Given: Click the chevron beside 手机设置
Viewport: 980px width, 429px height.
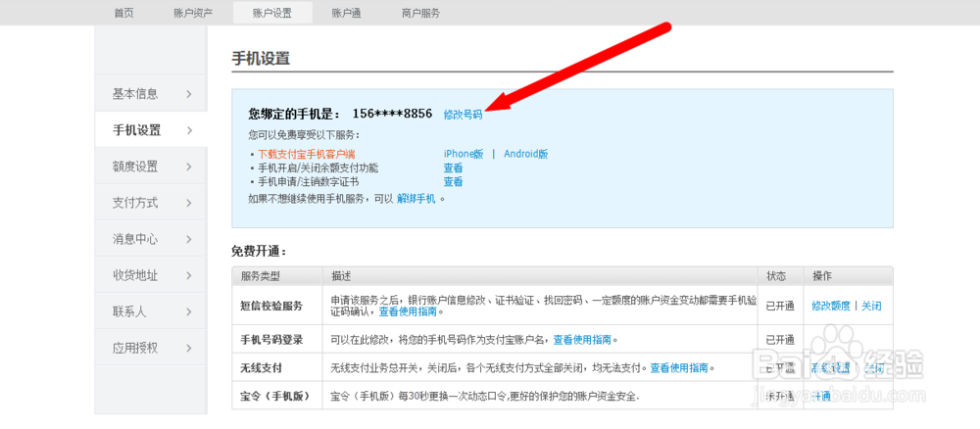Looking at the screenshot, I should click(189, 130).
